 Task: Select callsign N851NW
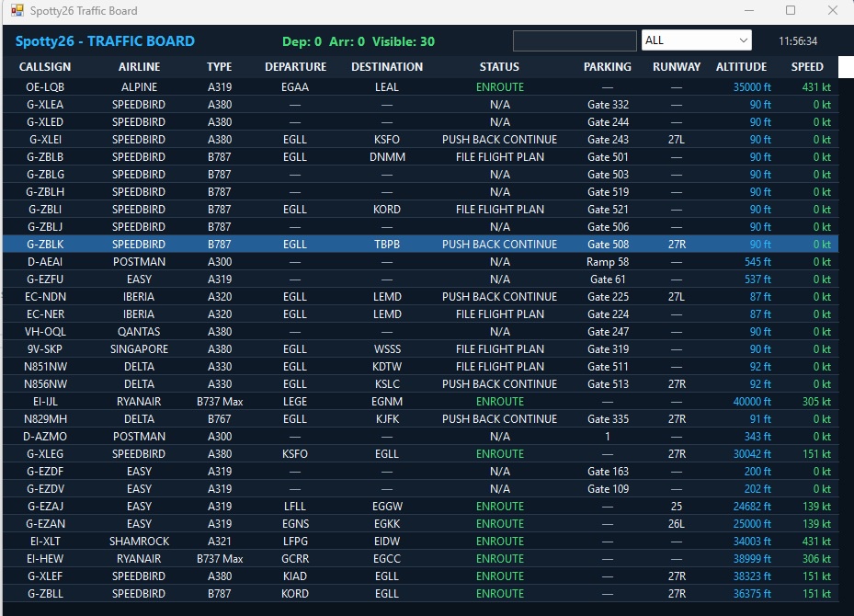tap(45, 366)
